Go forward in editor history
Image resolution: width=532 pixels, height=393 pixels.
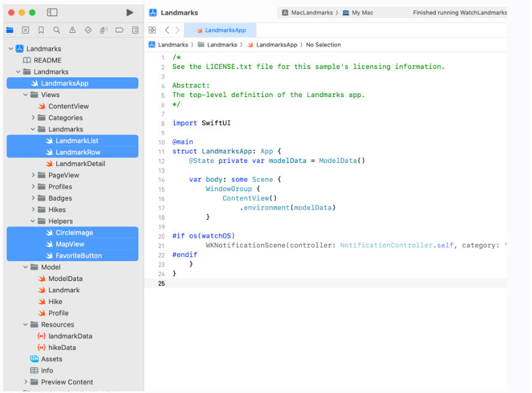point(177,30)
